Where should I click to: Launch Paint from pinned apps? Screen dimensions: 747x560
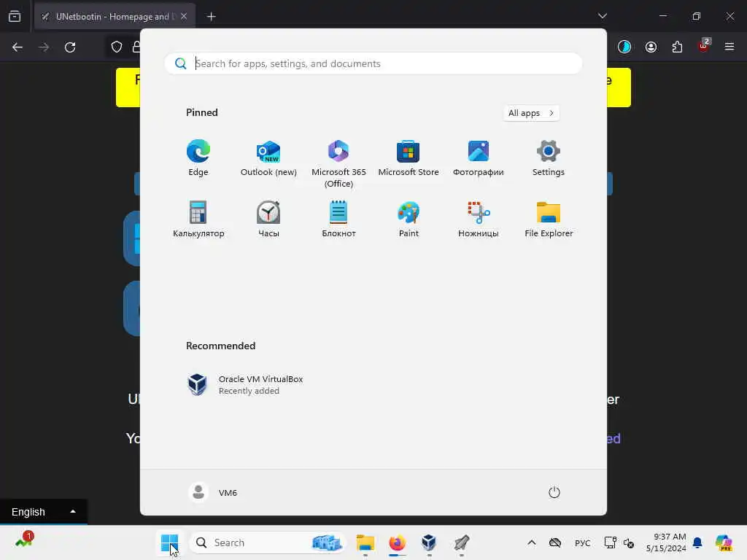coord(409,219)
